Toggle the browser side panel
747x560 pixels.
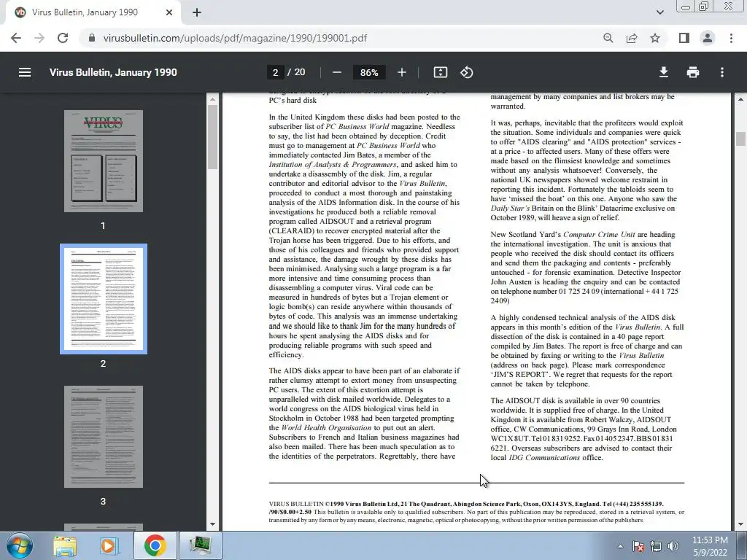click(x=684, y=38)
